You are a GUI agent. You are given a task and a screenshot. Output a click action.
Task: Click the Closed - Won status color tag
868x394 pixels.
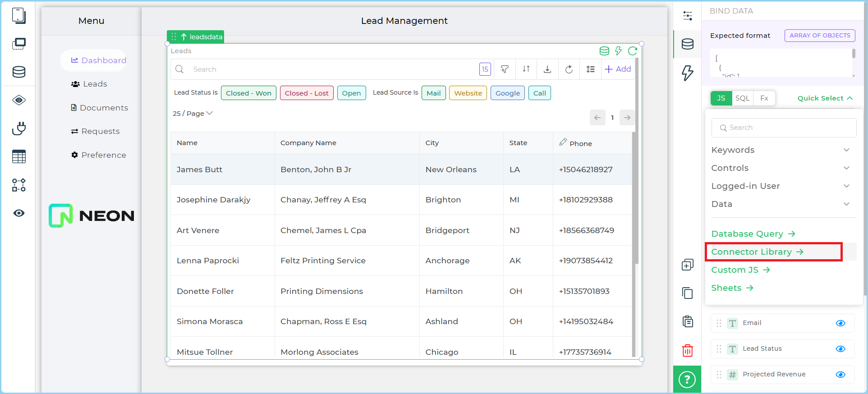pos(248,93)
